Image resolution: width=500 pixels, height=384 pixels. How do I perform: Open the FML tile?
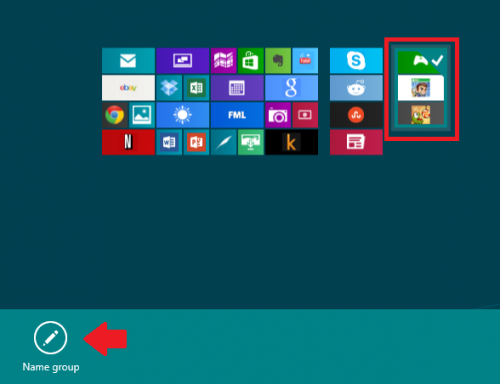pos(237,115)
